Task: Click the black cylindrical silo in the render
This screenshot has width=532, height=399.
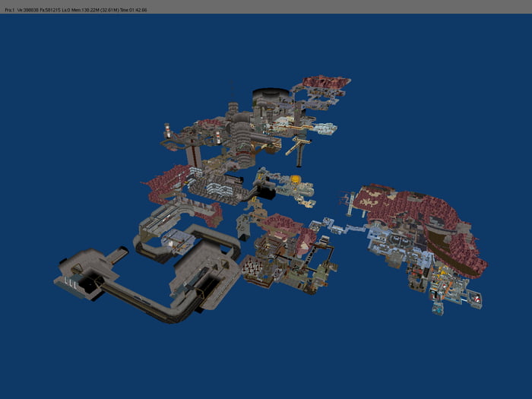Action: 271,96
